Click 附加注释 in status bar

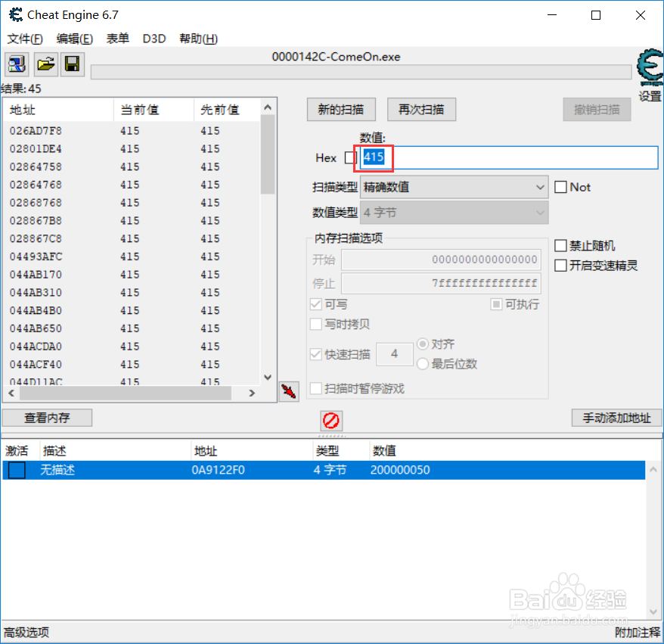point(638,633)
